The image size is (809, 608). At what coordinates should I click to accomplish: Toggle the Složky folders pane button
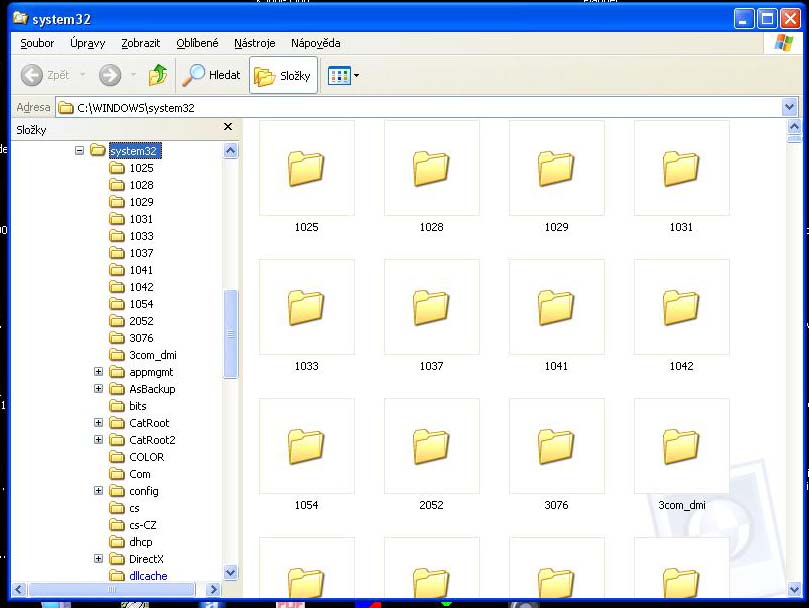pos(283,76)
